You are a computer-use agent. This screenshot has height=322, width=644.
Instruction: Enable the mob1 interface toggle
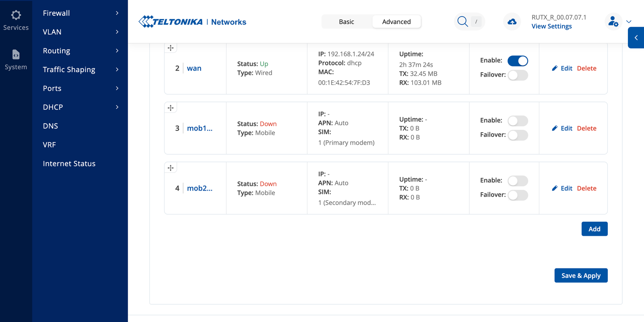tap(518, 121)
